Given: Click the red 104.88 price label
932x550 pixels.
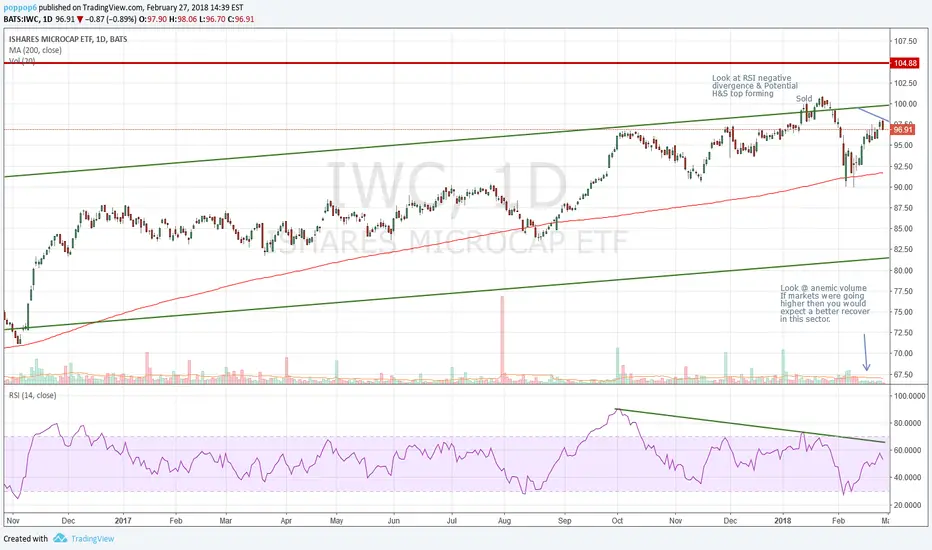Looking at the screenshot, I should [x=903, y=63].
